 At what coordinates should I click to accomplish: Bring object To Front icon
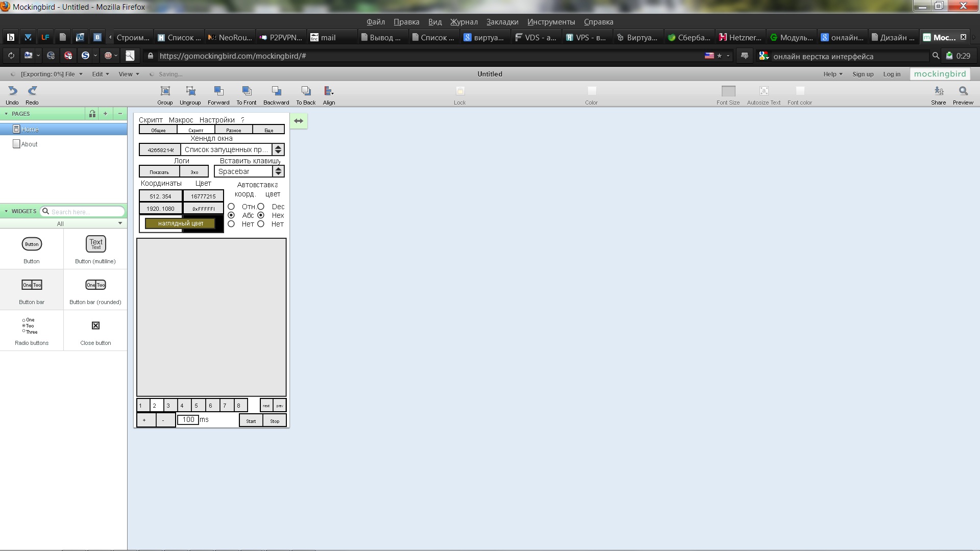(x=247, y=91)
